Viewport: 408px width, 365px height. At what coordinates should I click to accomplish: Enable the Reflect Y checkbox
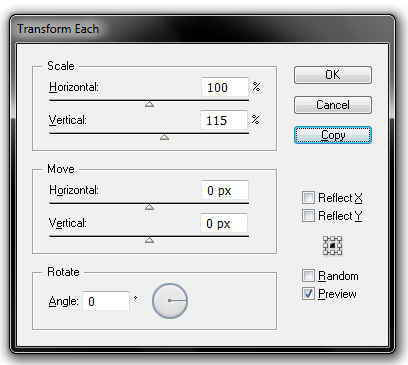point(308,215)
